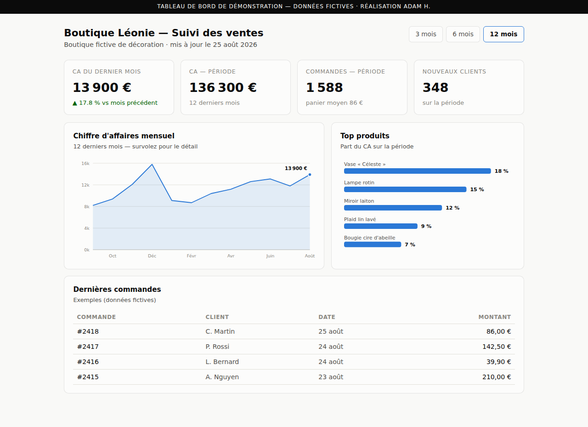Click the MONTANT column header
The width and height of the screenshot is (588, 427).
(494, 317)
